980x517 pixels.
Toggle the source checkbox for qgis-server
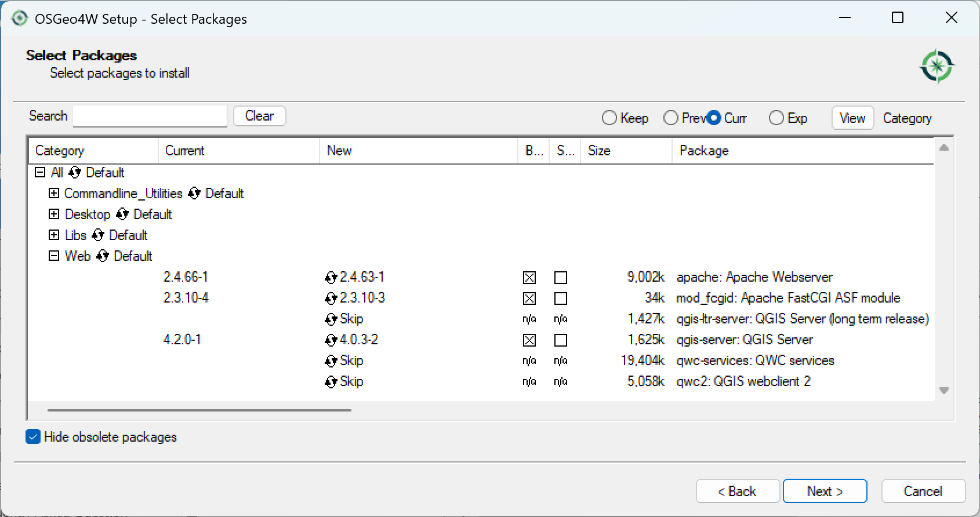pyautogui.click(x=561, y=340)
